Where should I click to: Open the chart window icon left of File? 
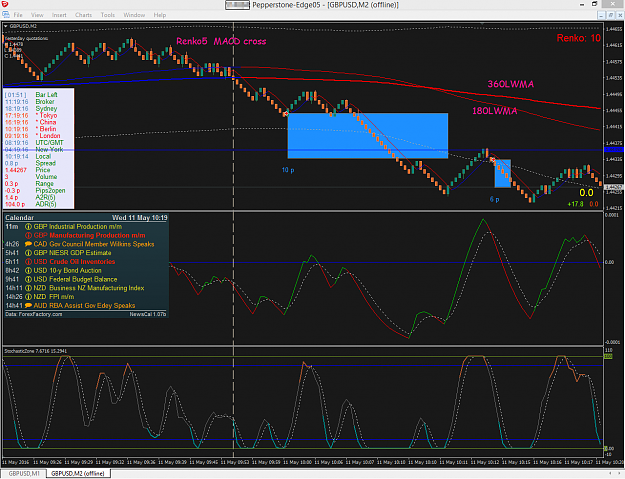coord(6,15)
